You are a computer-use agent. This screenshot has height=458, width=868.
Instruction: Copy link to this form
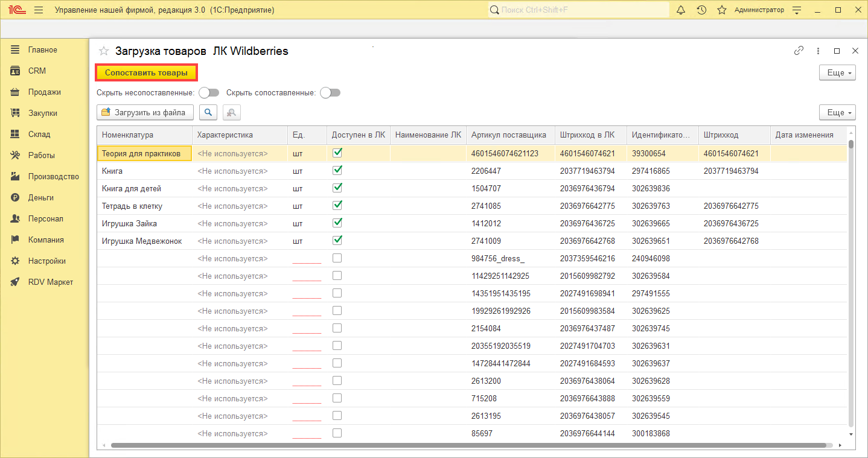pyautogui.click(x=799, y=51)
